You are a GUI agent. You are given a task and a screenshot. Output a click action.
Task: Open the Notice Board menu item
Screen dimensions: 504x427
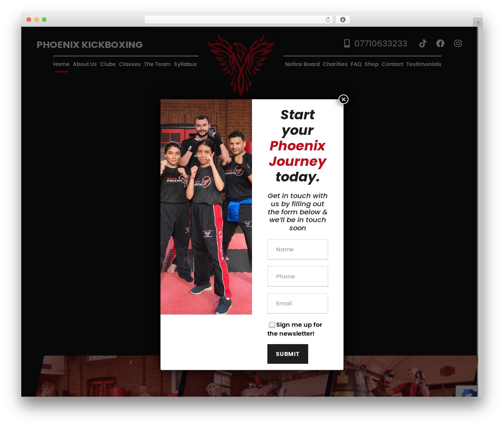[x=302, y=64]
